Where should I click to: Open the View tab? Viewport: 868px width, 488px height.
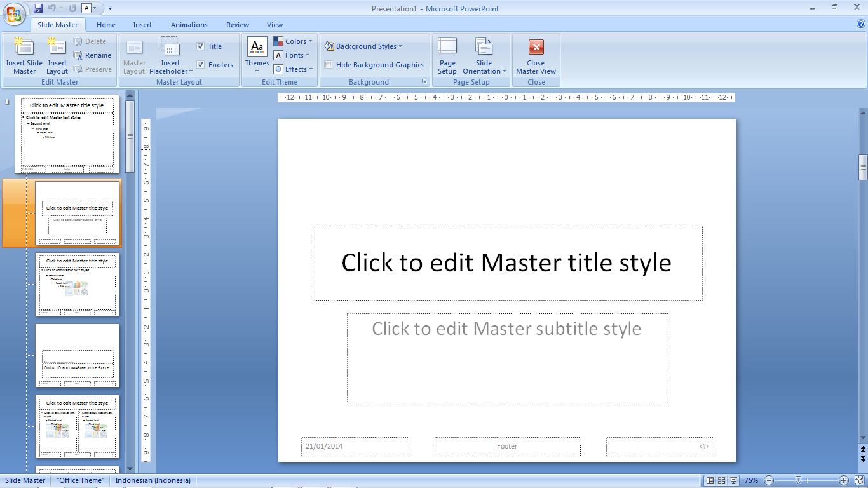275,25
